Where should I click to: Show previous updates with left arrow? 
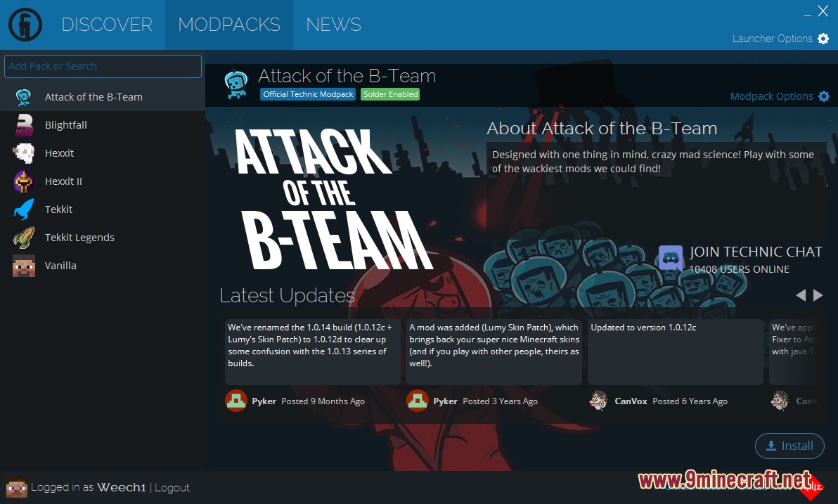[801, 295]
